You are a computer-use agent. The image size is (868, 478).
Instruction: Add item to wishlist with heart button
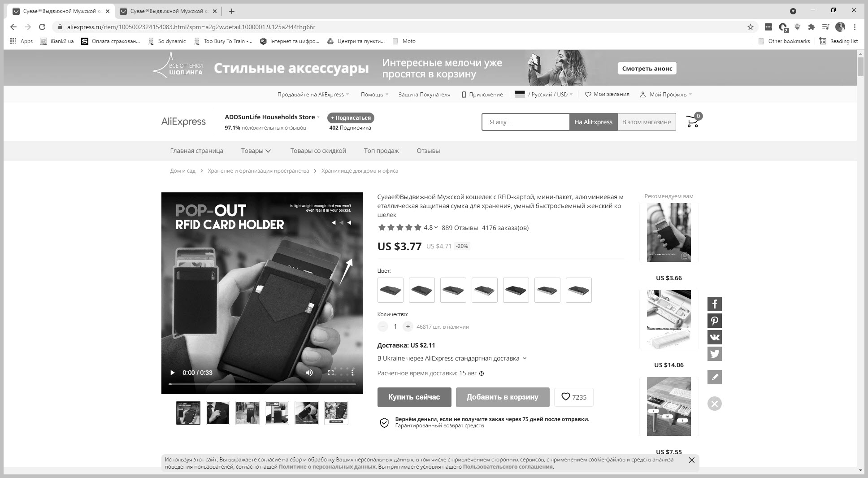click(x=573, y=397)
